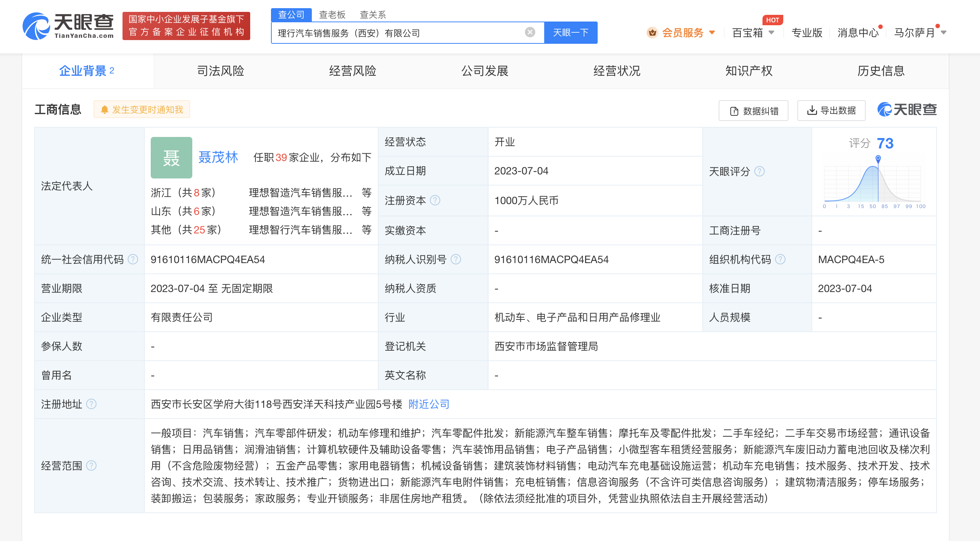
Task: Select the 公司发展 tab
Action: 485,71
